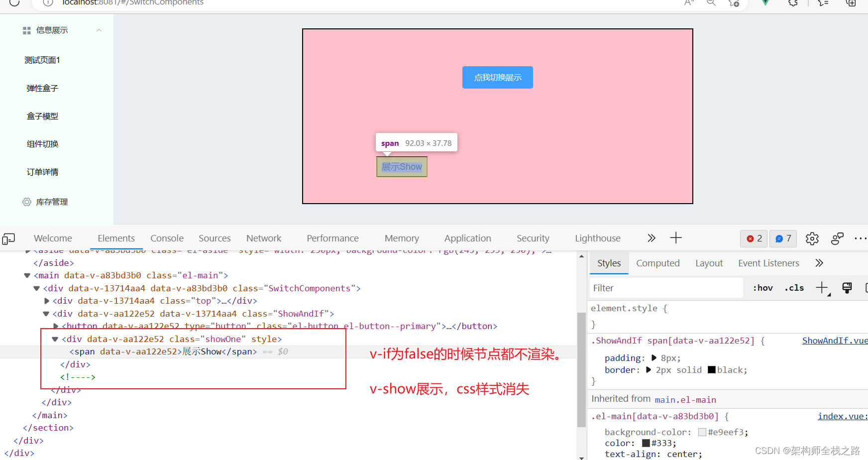Select the Styles pane tab
The width and height of the screenshot is (868, 460).
pos(609,263)
